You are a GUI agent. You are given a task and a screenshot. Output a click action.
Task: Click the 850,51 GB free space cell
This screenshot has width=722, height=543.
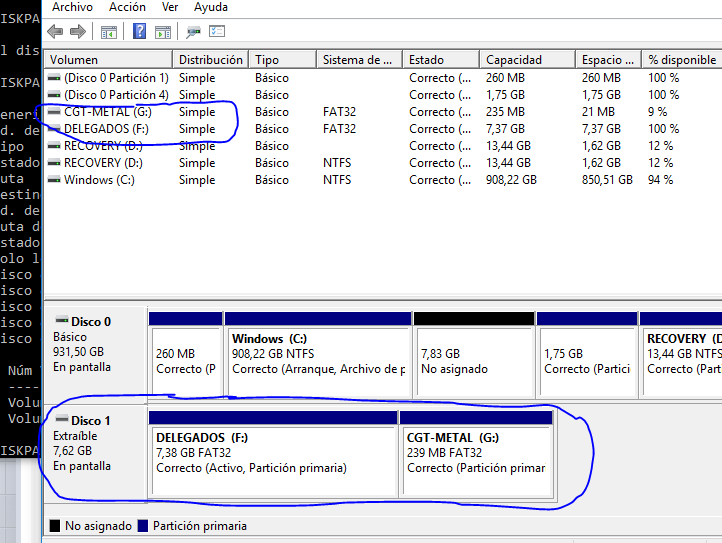[x=607, y=180]
